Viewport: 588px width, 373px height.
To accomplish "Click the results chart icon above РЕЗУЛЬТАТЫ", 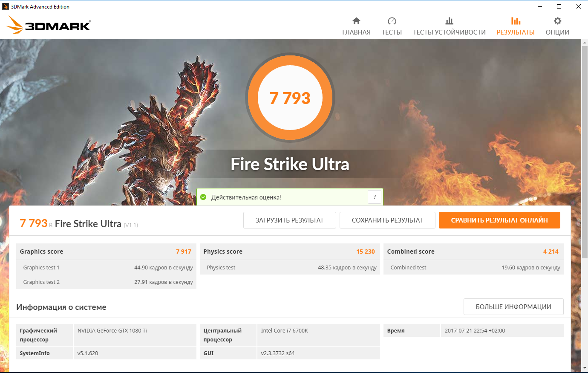I will (x=516, y=21).
